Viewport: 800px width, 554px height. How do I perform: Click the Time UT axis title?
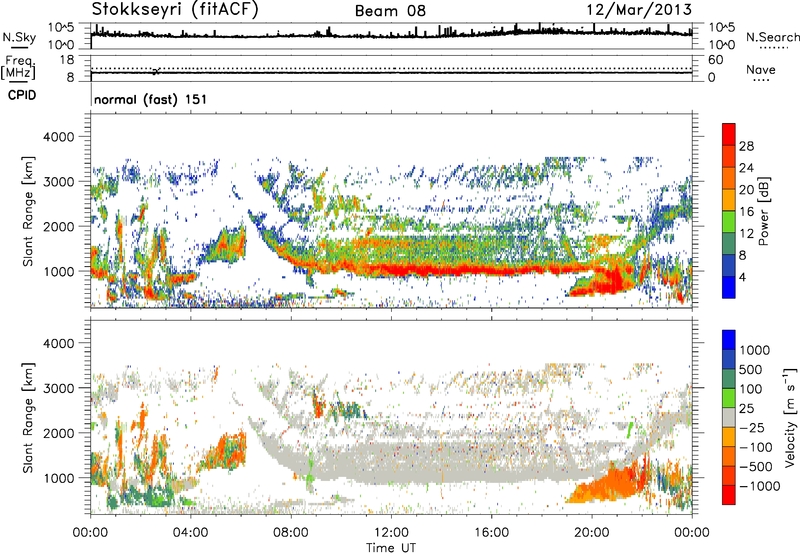coord(391,547)
